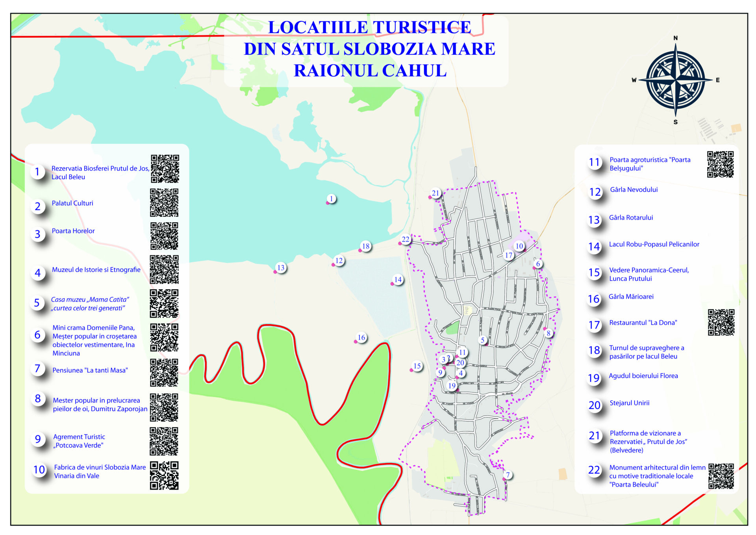Open Muzeul de Istorie si Etnografie entry
The width and height of the screenshot is (756, 535).
96,270
